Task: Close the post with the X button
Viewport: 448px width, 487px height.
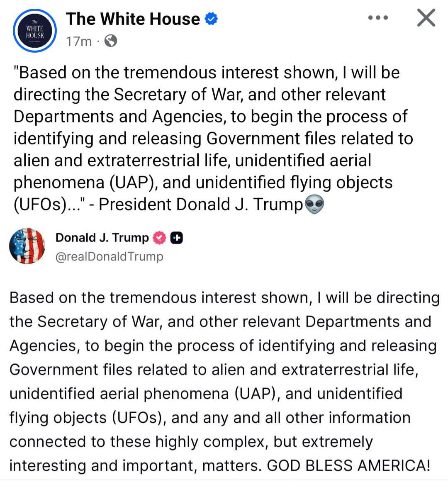Action: 426,18
